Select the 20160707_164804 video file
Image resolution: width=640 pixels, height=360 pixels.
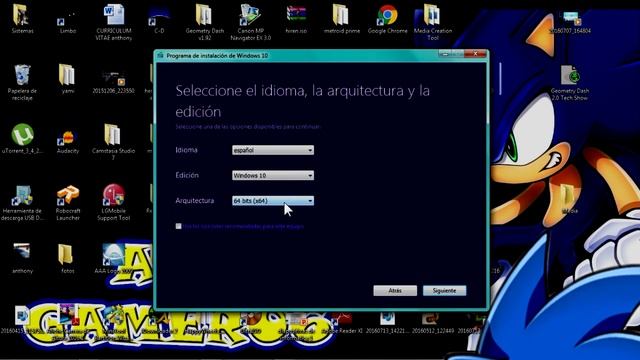click(x=570, y=18)
